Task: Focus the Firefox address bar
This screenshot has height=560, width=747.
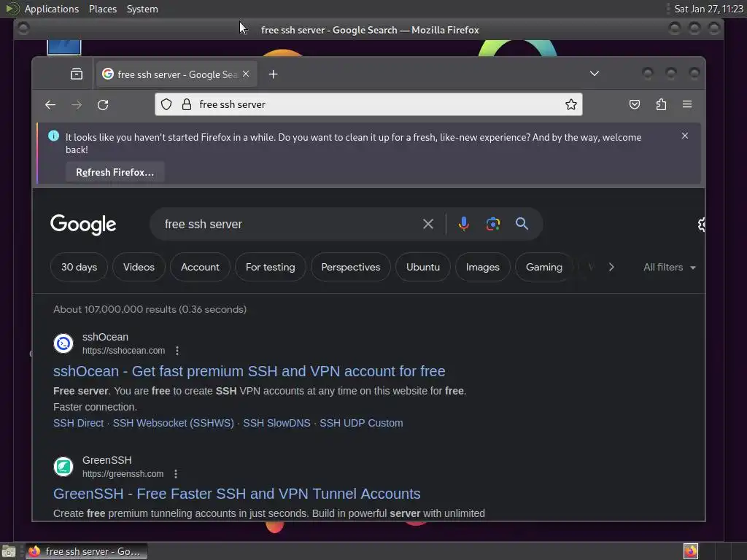Action: 368,104
